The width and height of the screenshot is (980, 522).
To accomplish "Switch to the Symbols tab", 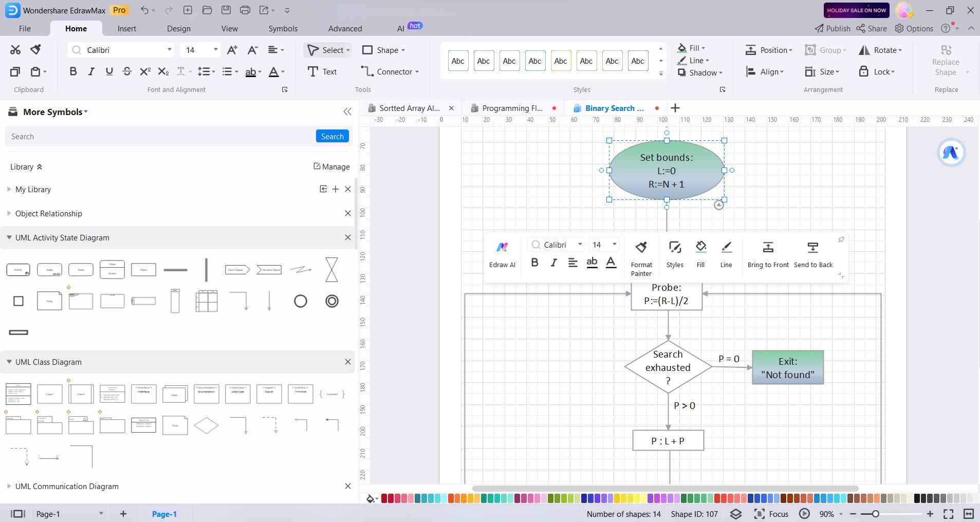I will (283, 29).
